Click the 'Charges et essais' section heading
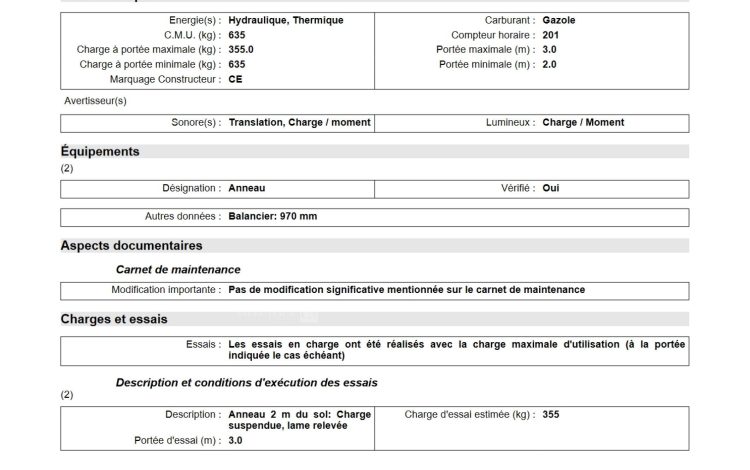750x470 pixels. [114, 319]
